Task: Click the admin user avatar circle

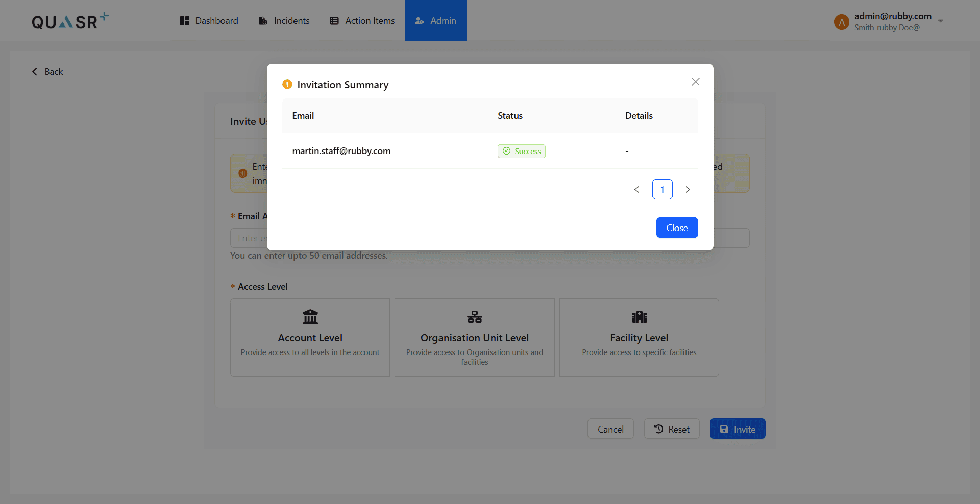Action: (841, 21)
